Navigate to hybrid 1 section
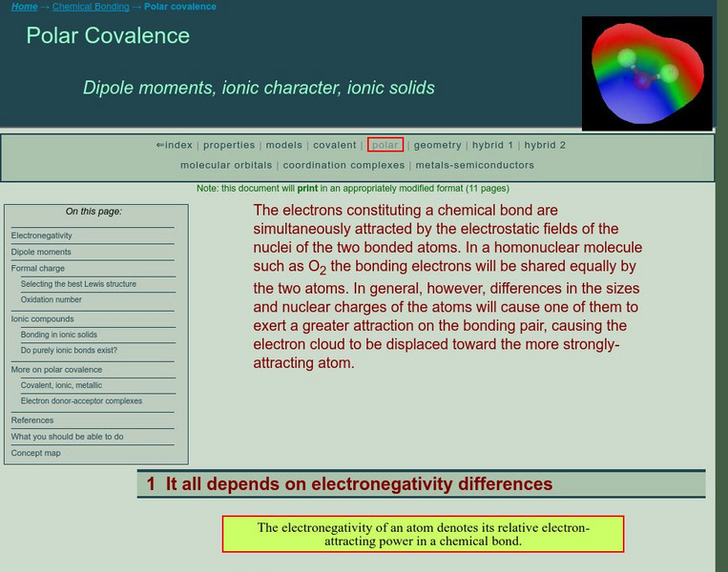Screen dimensions: 728x572 click(492, 145)
